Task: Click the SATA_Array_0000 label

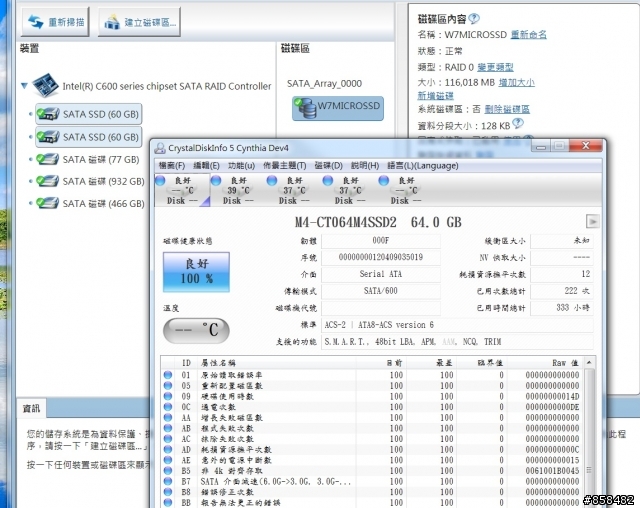Action: pyautogui.click(x=324, y=84)
